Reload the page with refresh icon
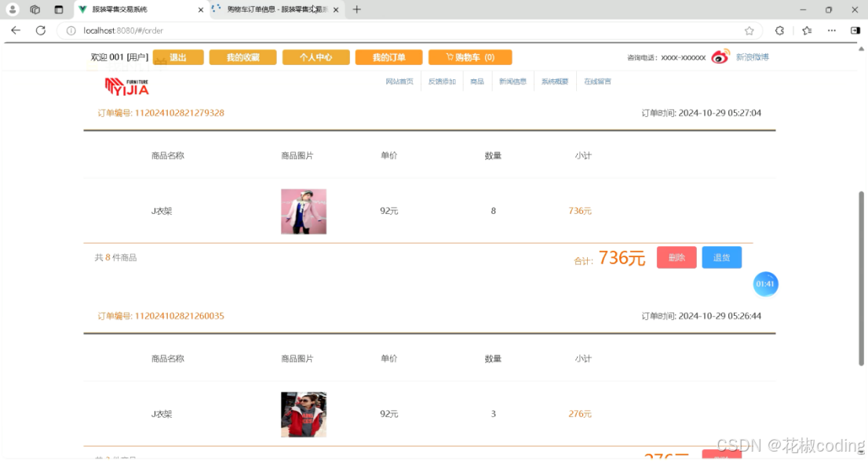Viewport: 868px width, 461px height. pyautogui.click(x=40, y=31)
